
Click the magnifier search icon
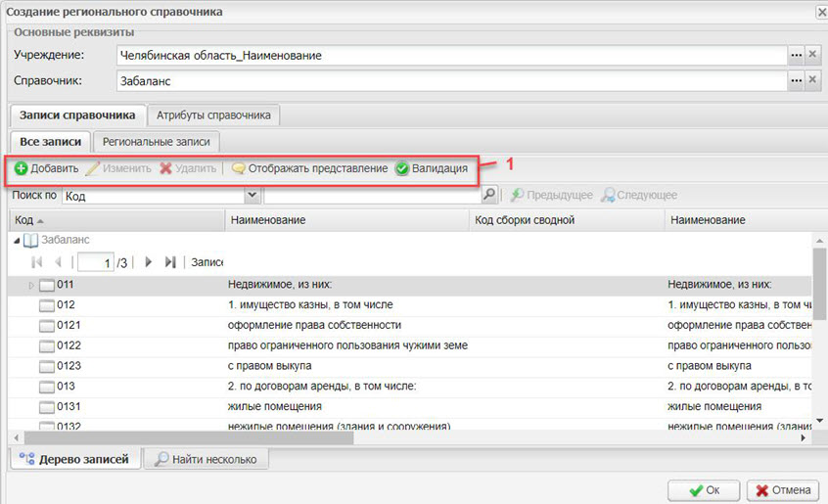pos(490,196)
